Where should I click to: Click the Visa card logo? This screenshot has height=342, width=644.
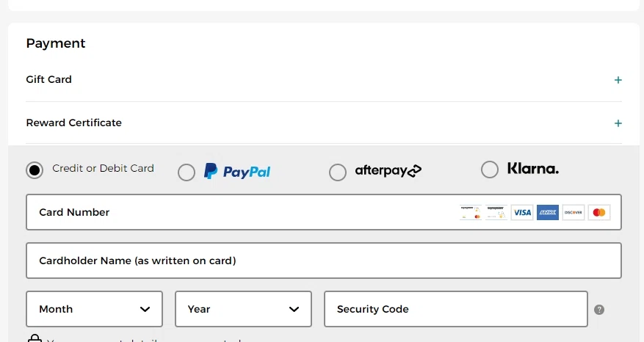click(x=522, y=212)
